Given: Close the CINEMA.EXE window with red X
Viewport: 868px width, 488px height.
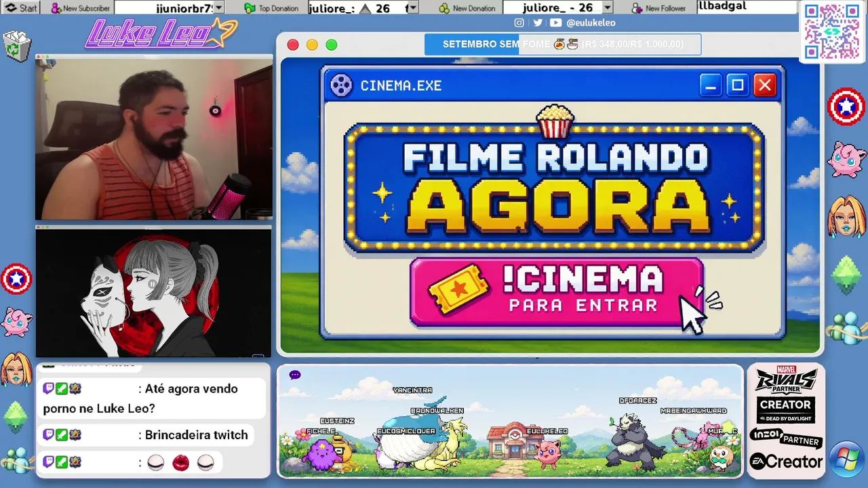Looking at the screenshot, I should [x=765, y=85].
